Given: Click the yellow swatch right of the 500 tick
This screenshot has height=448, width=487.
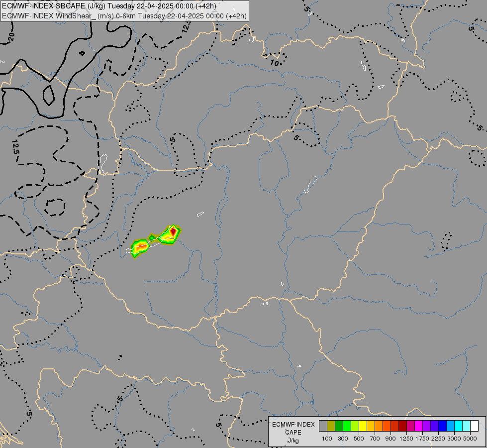Looking at the screenshot, I should click(363, 426).
